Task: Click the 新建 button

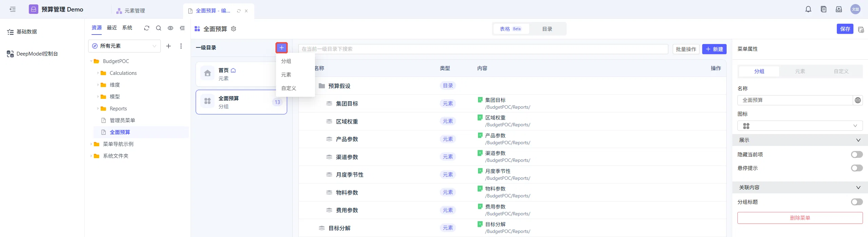Action: [x=714, y=49]
